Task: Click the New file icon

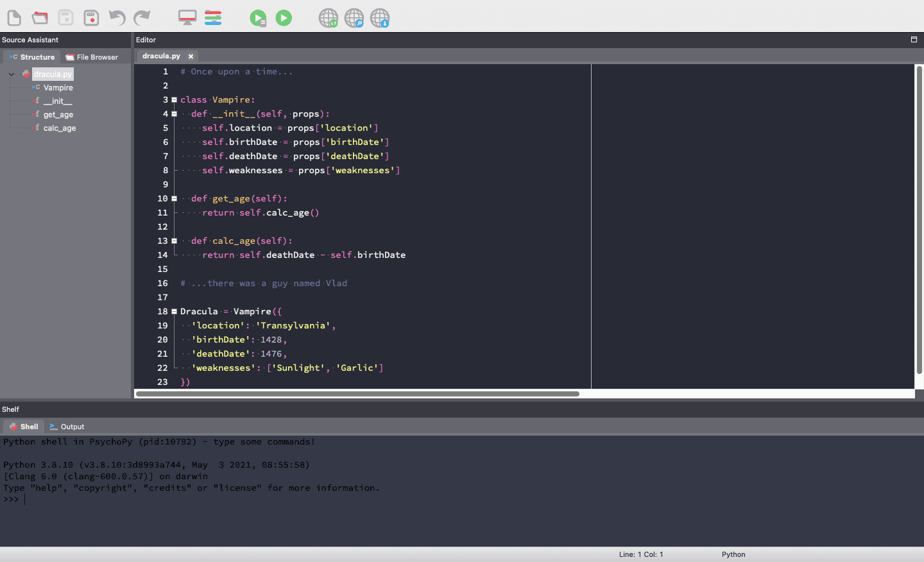Action: coord(14,18)
